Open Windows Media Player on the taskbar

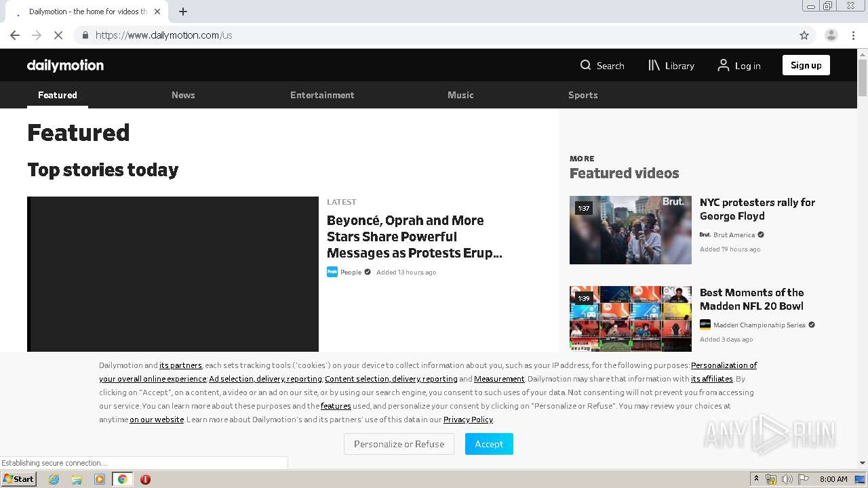[x=100, y=479]
